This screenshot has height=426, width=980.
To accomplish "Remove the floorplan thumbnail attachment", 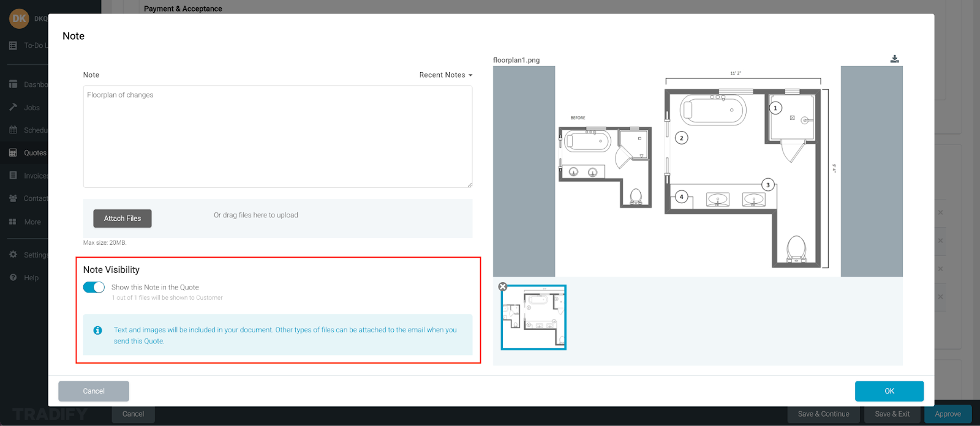I will tap(503, 286).
